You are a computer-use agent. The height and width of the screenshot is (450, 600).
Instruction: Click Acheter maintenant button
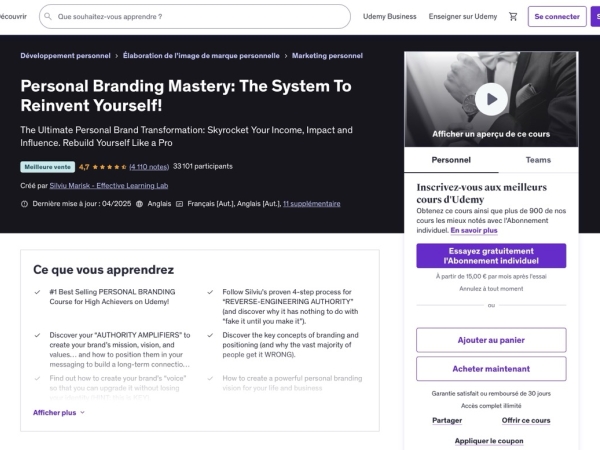click(491, 369)
